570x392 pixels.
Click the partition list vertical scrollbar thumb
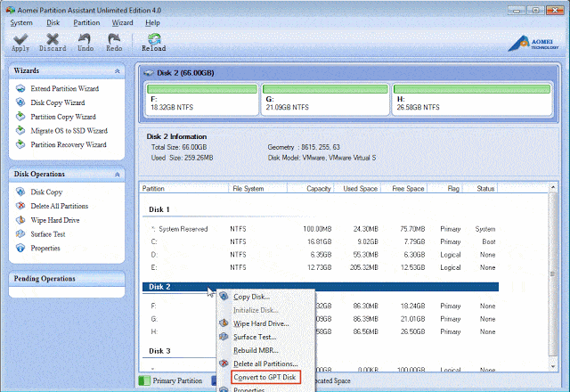pyautogui.click(x=553, y=274)
